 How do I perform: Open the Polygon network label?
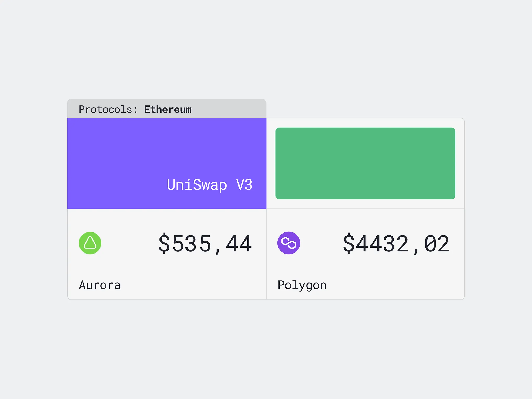click(302, 285)
